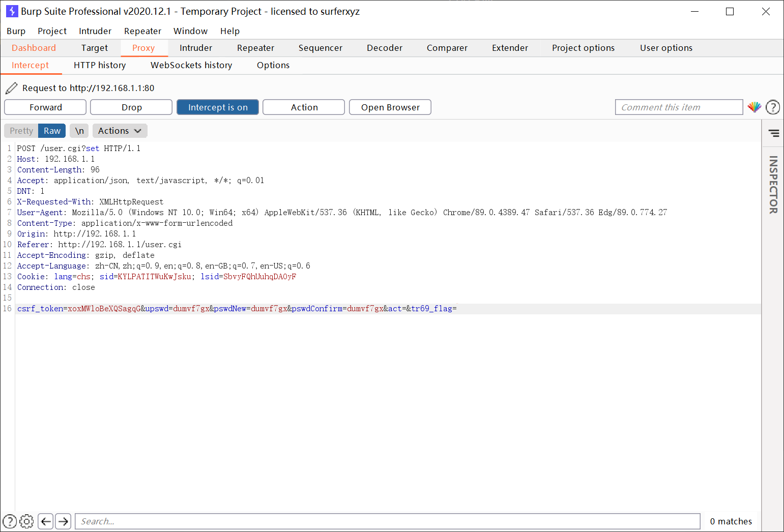Image resolution: width=784 pixels, height=532 pixels.
Task: Switch to Pretty view
Action: click(21, 131)
